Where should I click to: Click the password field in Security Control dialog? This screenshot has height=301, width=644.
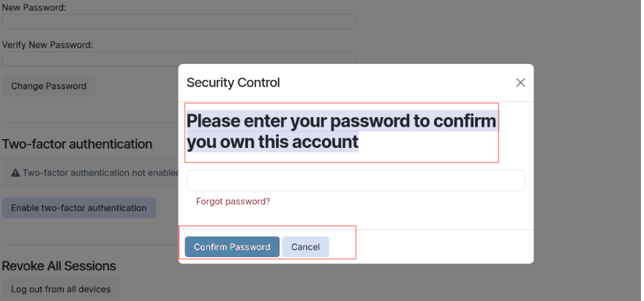tap(356, 180)
